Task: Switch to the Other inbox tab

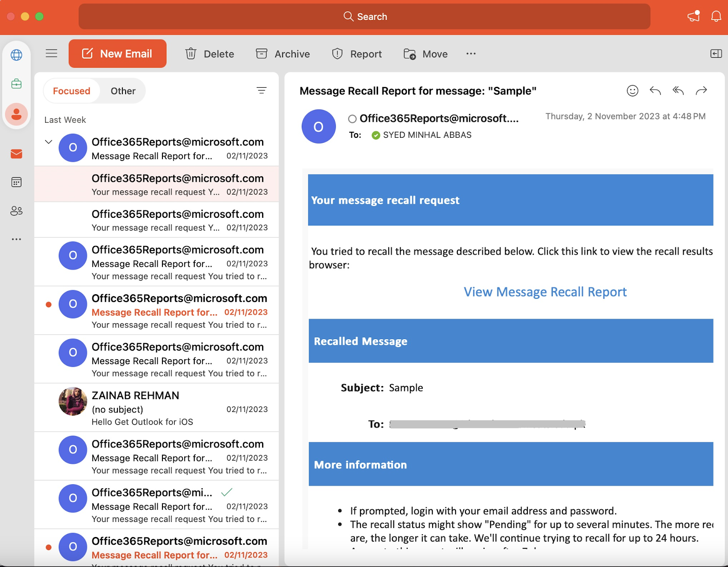Action: click(123, 91)
